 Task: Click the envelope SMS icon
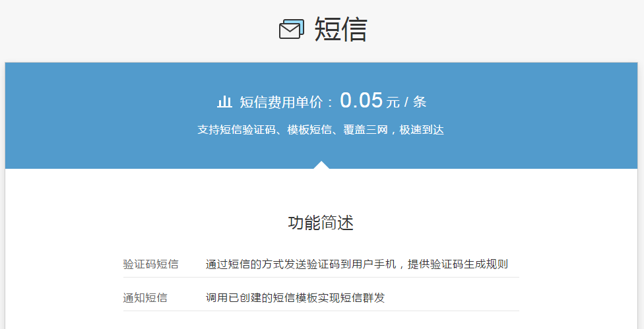point(292,29)
